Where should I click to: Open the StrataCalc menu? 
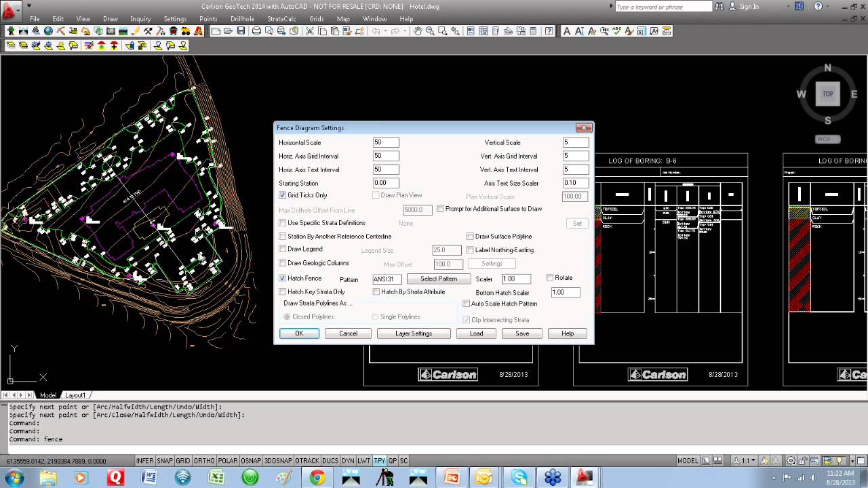pos(281,19)
